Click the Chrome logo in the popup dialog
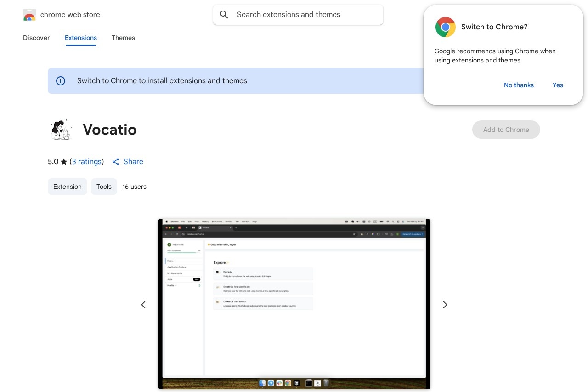 445,27
